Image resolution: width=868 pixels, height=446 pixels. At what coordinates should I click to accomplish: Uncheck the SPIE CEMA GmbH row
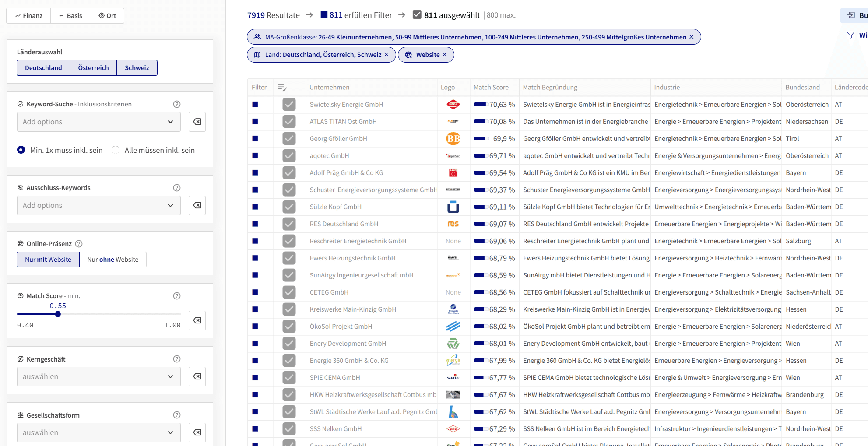point(289,378)
